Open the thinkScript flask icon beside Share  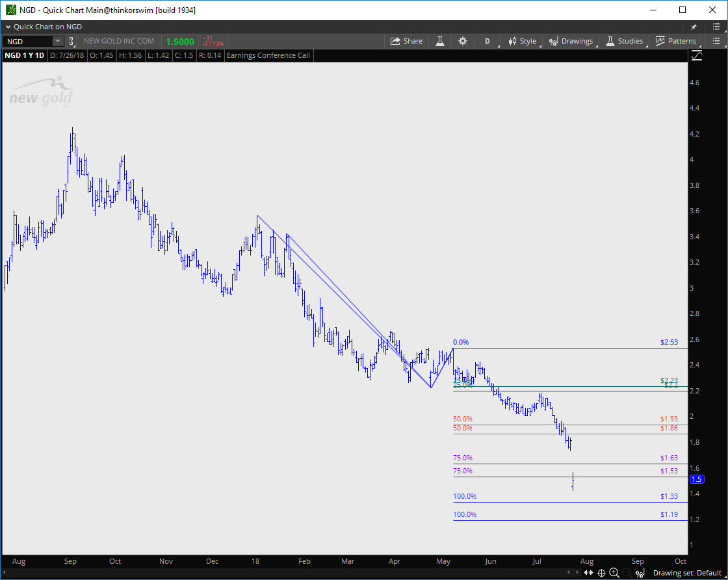click(x=439, y=41)
